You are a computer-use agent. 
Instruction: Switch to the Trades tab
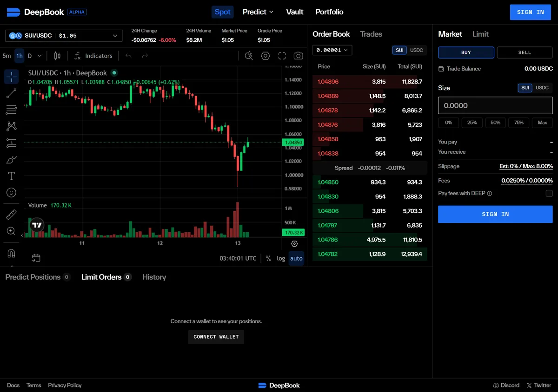coord(371,34)
